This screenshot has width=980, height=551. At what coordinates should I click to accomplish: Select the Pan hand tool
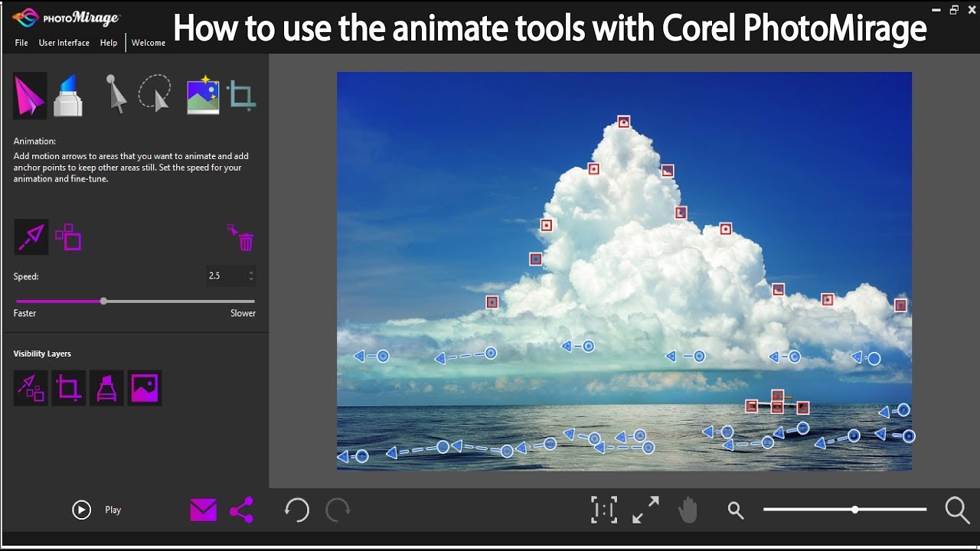(688, 510)
